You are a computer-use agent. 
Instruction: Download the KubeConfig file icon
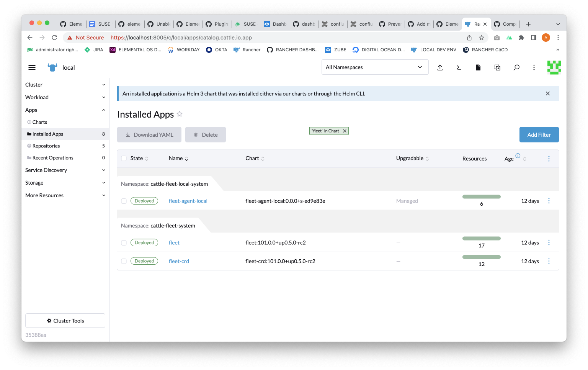(x=478, y=67)
